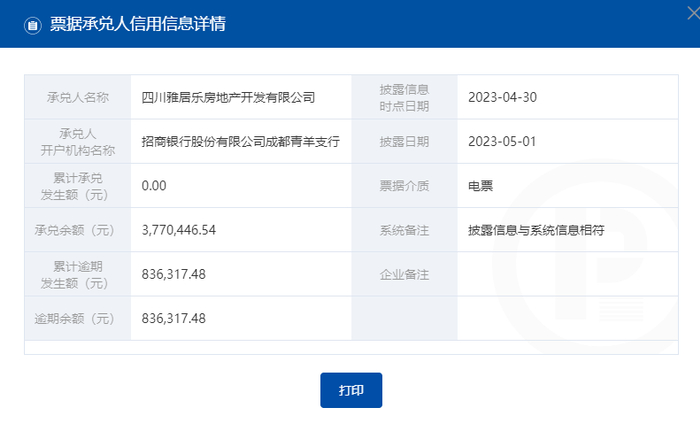The height and width of the screenshot is (431, 700).
Task: Click the 披露日期 label
Action: pos(404,142)
